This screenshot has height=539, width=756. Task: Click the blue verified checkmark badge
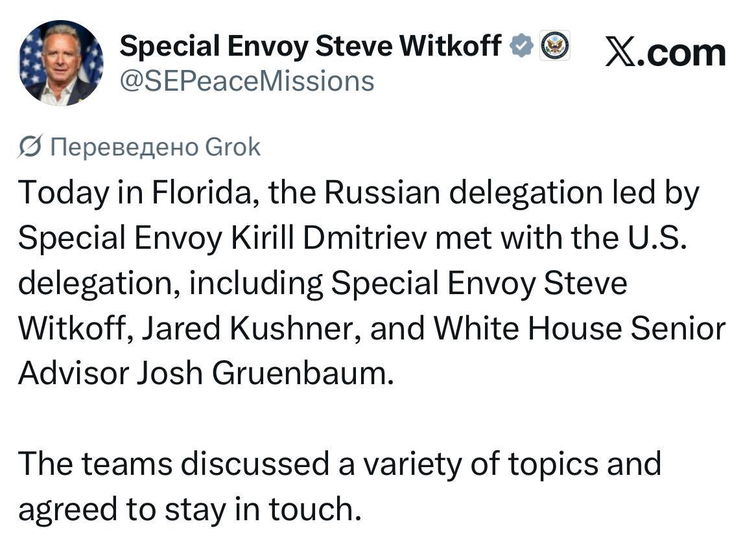523,46
